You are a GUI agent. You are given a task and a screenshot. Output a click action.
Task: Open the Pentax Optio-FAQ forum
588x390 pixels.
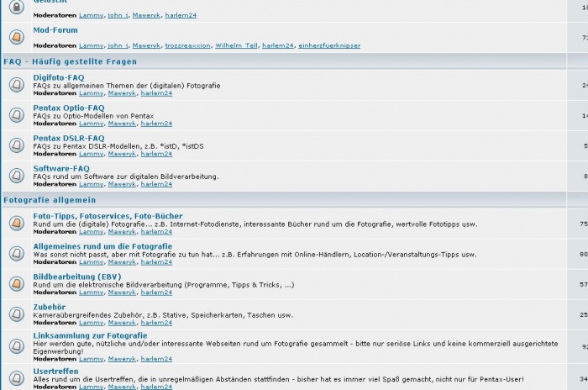69,108
